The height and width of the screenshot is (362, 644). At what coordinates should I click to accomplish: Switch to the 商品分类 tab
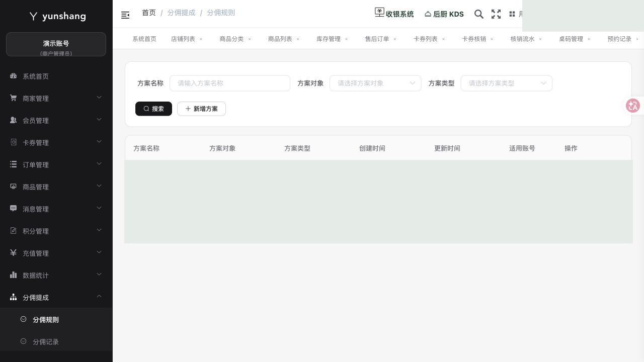[231, 39]
